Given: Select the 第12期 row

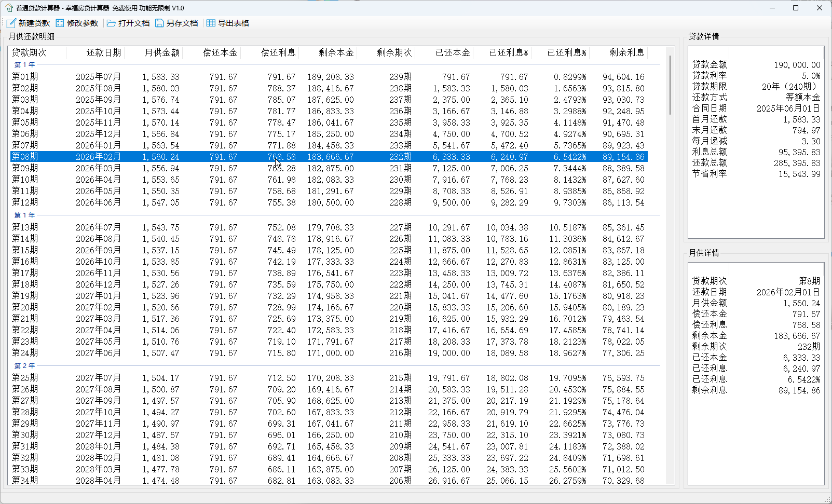Looking at the screenshot, I should pos(328,202).
